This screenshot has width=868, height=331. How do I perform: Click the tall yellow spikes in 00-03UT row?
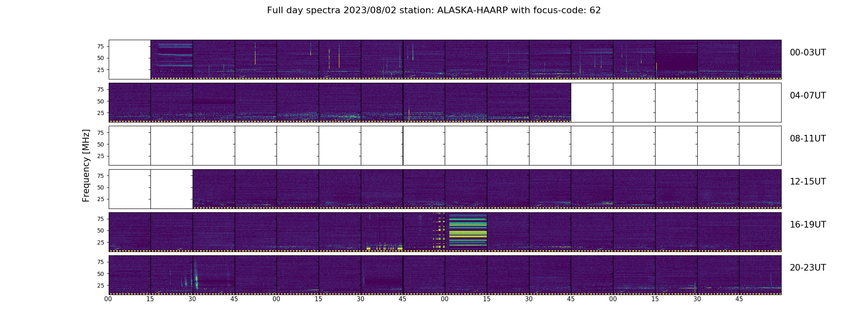click(x=334, y=56)
